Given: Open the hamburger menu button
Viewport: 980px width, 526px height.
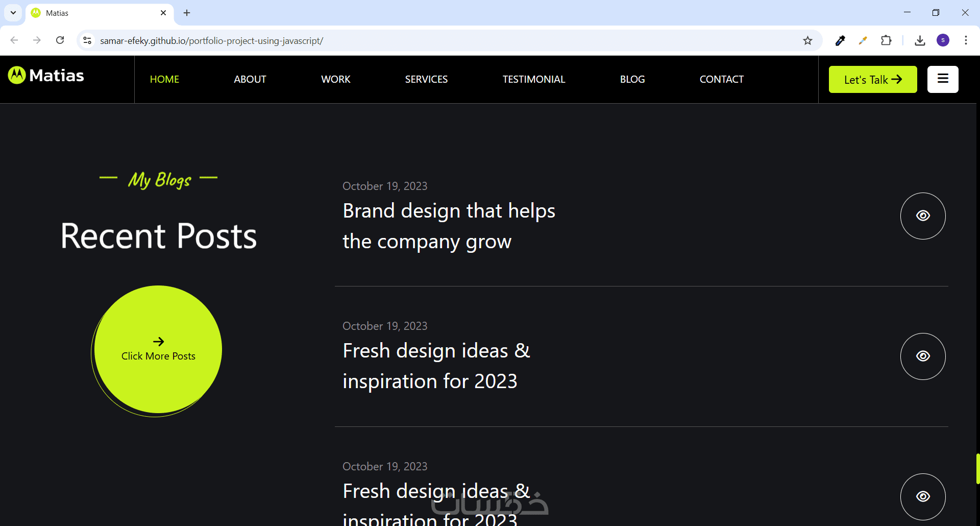Looking at the screenshot, I should [x=942, y=79].
